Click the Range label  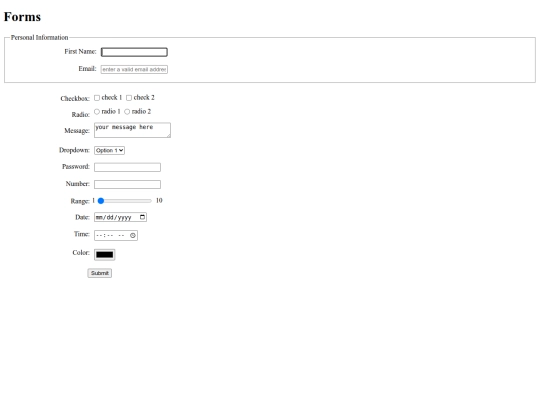[x=80, y=201]
